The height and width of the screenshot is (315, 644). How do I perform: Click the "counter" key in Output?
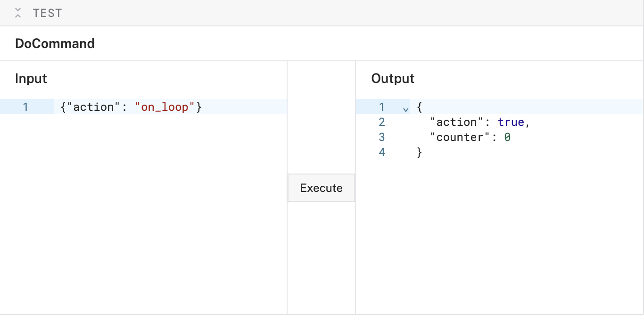[x=460, y=137]
